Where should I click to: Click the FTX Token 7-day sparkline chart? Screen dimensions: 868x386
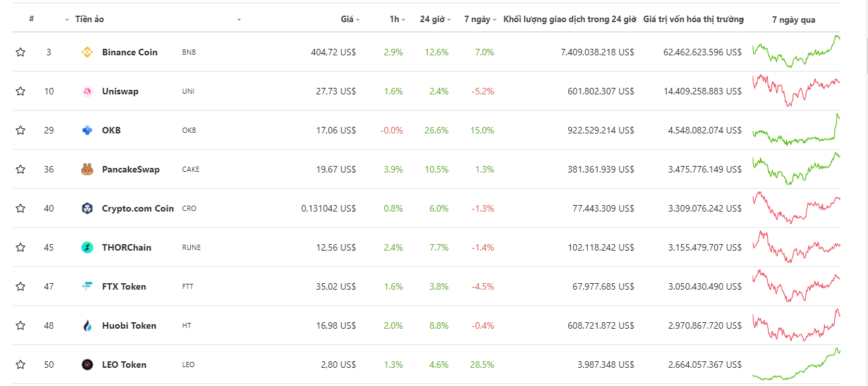click(796, 286)
